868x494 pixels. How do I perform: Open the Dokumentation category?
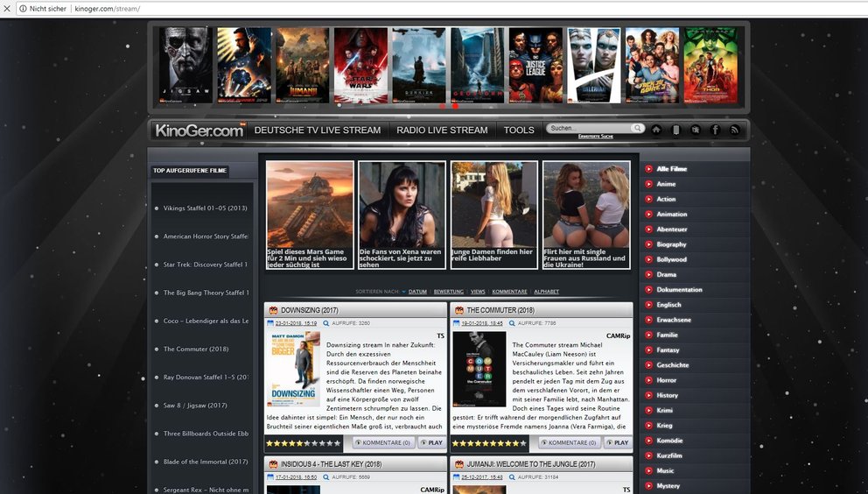tap(679, 289)
